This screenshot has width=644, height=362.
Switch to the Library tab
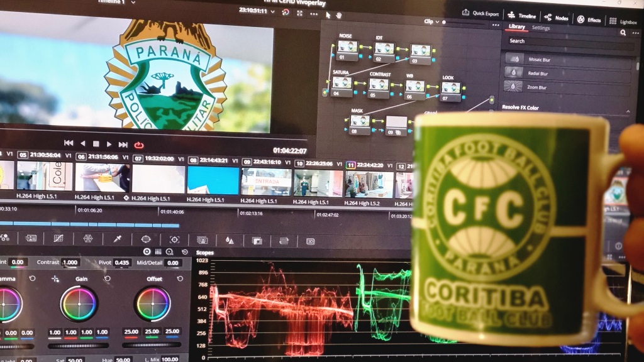(516, 27)
